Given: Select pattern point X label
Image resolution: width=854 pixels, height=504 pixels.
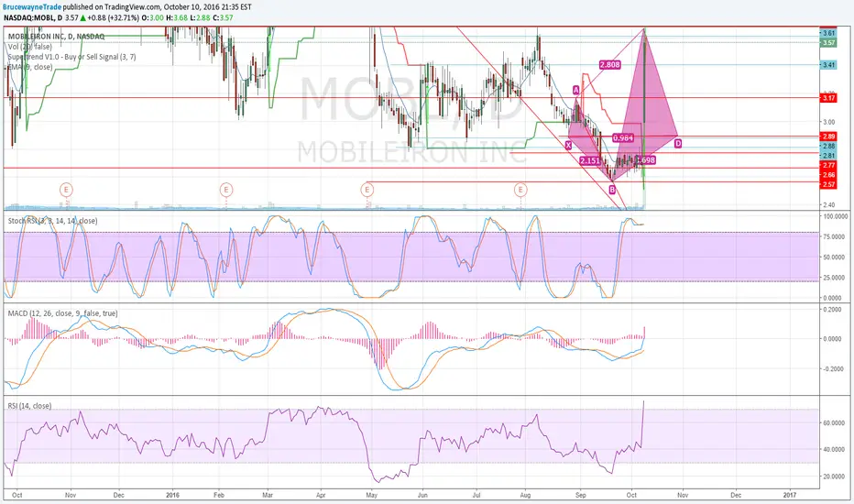Looking at the screenshot, I should pyautogui.click(x=569, y=145).
